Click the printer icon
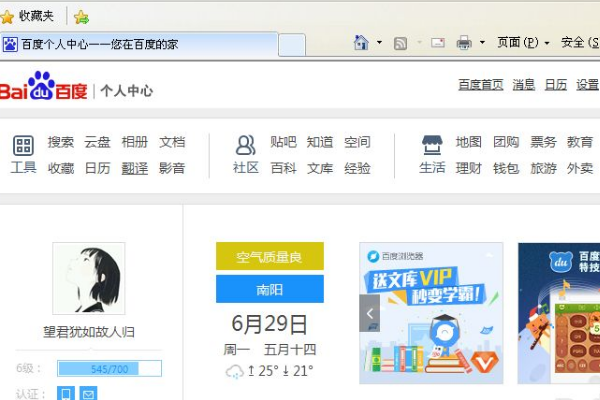 (x=464, y=42)
